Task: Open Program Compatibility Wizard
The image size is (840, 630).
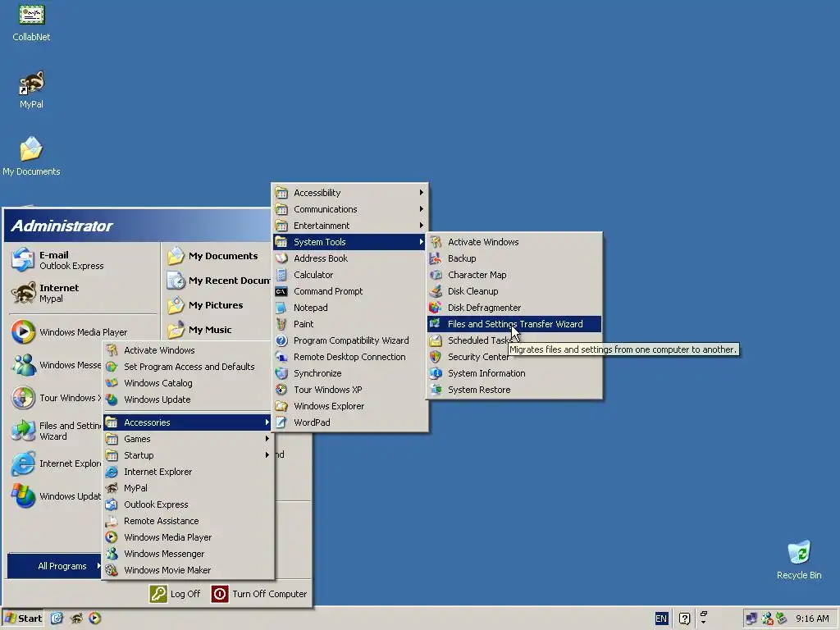Action: [x=349, y=340]
